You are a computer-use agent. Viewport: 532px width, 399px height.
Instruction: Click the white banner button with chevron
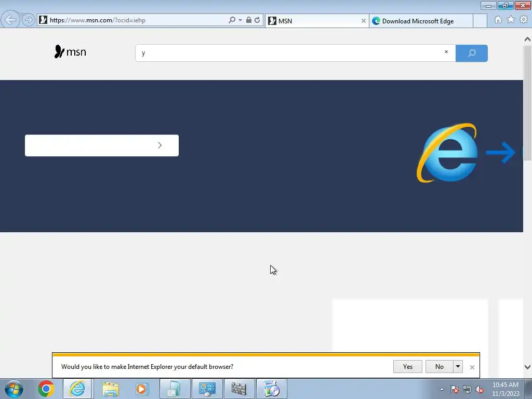click(102, 145)
